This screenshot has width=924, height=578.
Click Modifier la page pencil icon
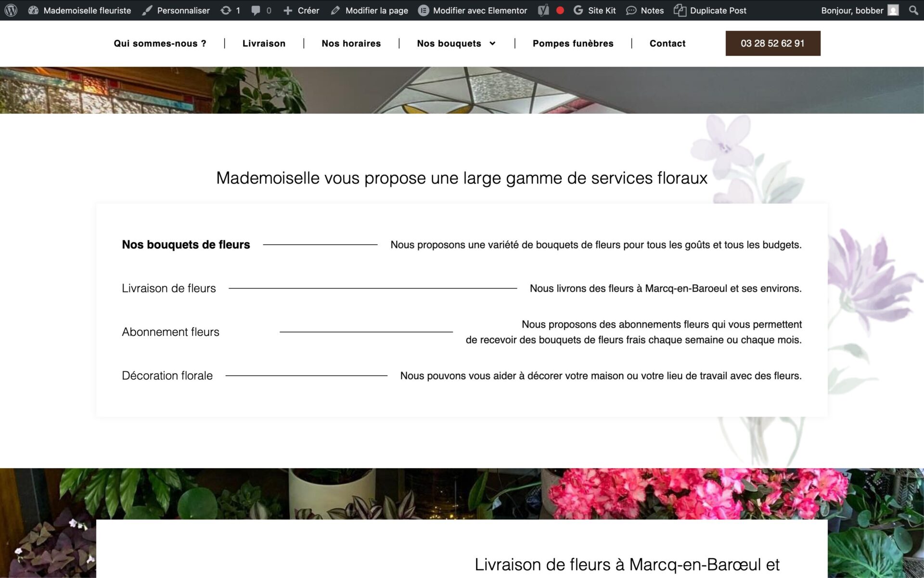point(335,10)
